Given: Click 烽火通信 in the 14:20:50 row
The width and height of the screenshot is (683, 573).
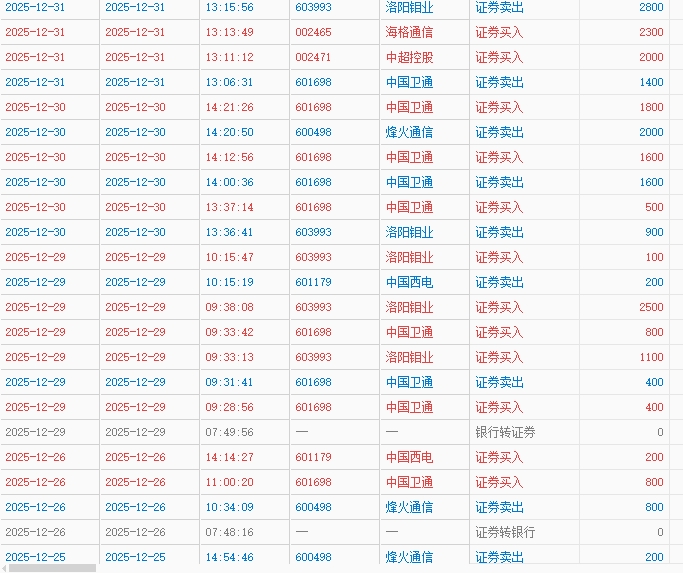Looking at the screenshot, I should click(x=409, y=132).
